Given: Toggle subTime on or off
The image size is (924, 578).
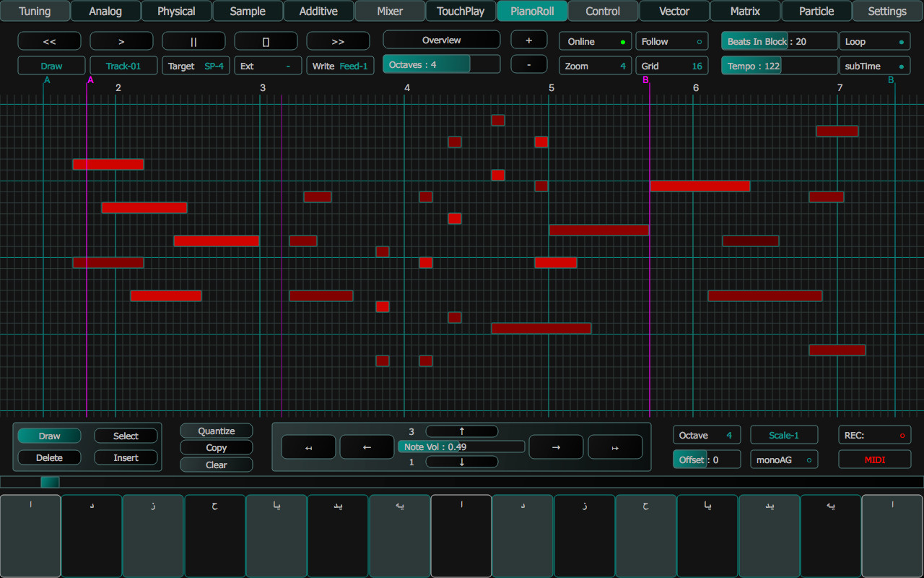Looking at the screenshot, I should pyautogui.click(x=874, y=66).
